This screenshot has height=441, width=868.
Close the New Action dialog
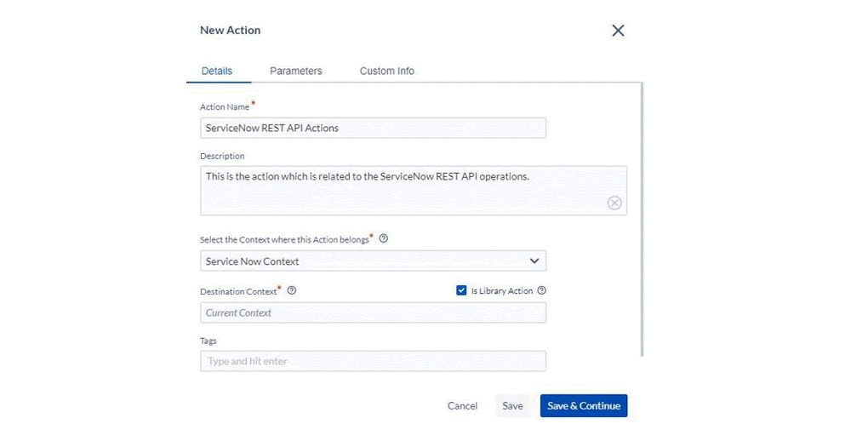[x=618, y=31]
